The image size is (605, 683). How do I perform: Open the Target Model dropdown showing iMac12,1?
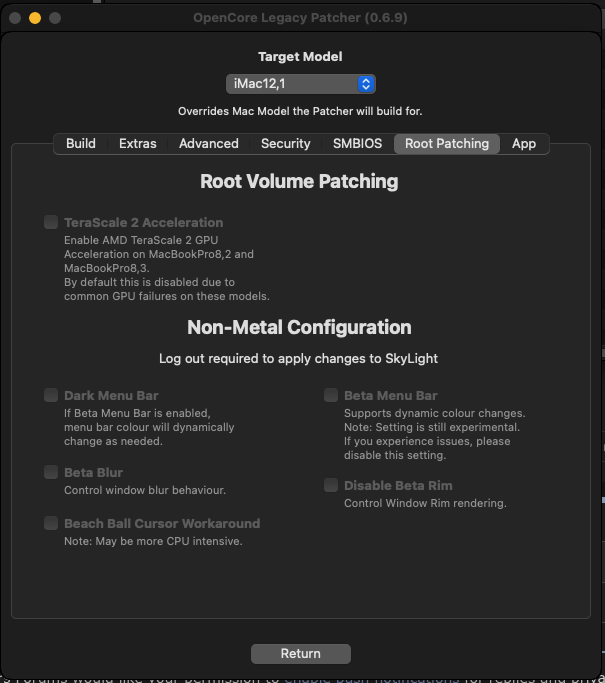301,84
